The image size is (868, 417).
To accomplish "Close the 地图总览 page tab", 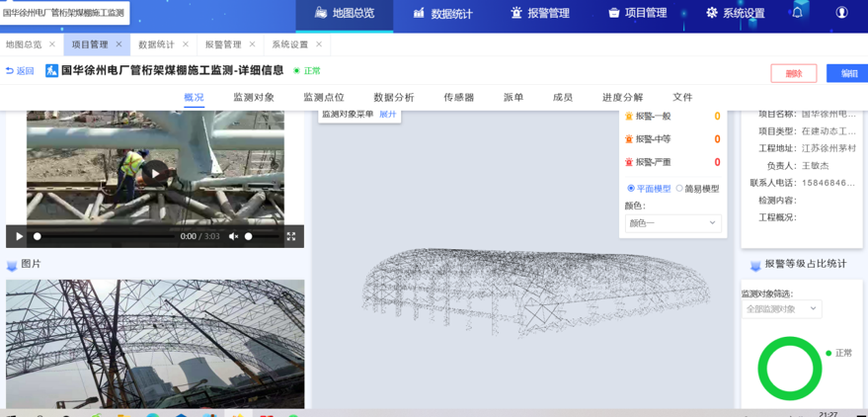I will pyautogui.click(x=52, y=44).
